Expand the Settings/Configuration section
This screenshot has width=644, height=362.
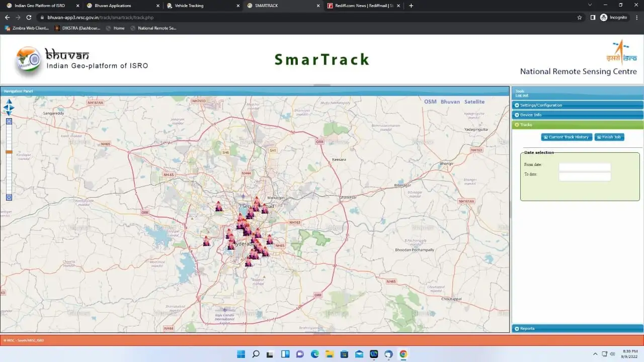(578, 105)
